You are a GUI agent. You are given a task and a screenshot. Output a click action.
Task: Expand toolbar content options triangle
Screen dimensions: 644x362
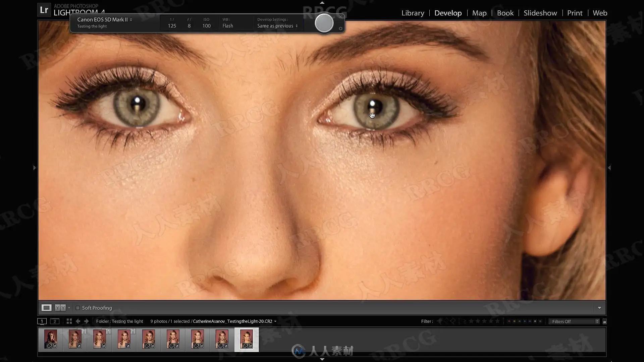pos(599,308)
